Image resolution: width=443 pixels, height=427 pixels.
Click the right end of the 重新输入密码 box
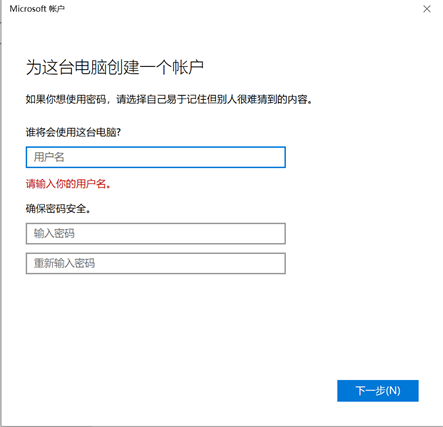tap(277, 264)
